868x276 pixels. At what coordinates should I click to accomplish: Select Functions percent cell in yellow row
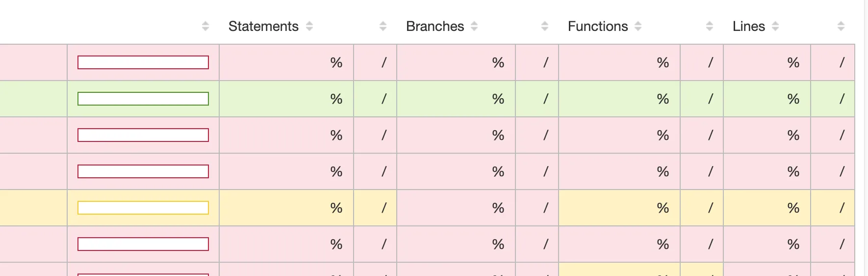click(619, 208)
